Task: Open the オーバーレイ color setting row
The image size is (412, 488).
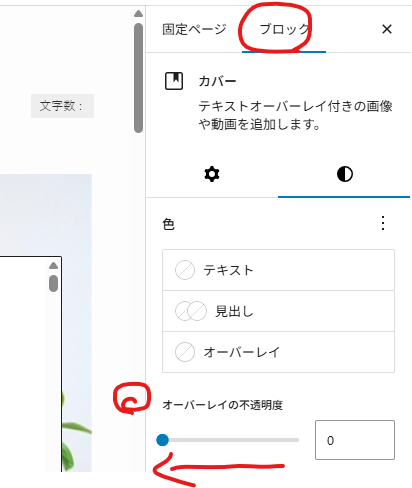Action: [278, 352]
